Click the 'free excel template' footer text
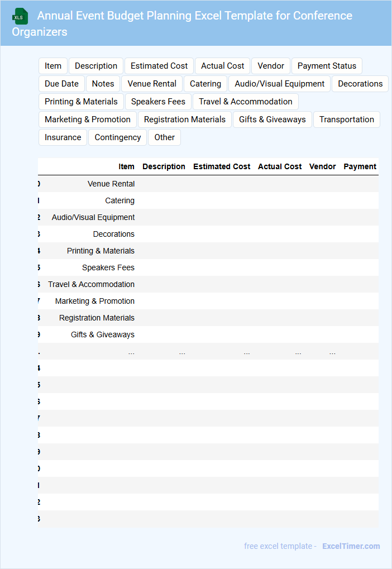Screen dimensions: 392x569 tap(278, 546)
